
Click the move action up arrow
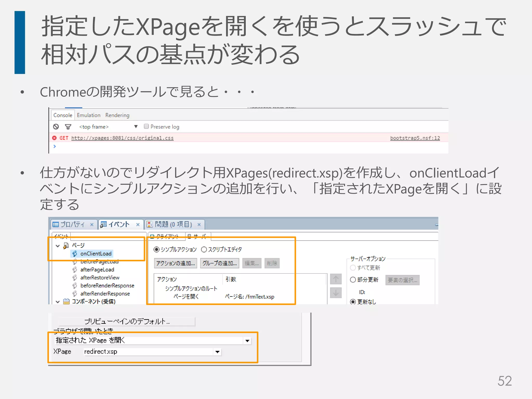click(x=336, y=279)
